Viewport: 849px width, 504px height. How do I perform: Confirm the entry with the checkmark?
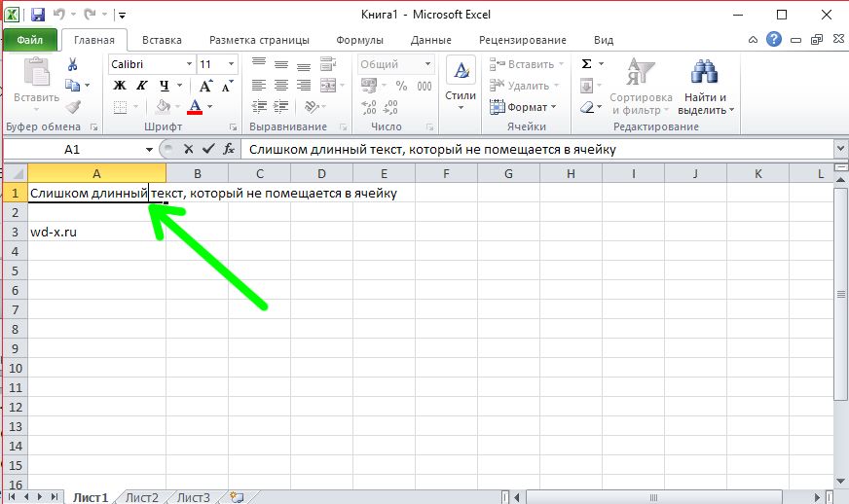click(208, 149)
